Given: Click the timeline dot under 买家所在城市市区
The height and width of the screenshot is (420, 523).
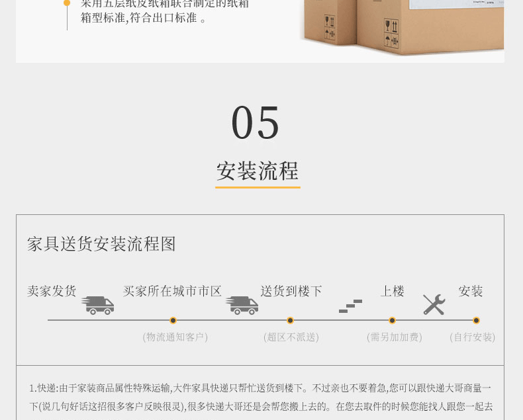Looking at the screenshot, I should pos(173,320).
